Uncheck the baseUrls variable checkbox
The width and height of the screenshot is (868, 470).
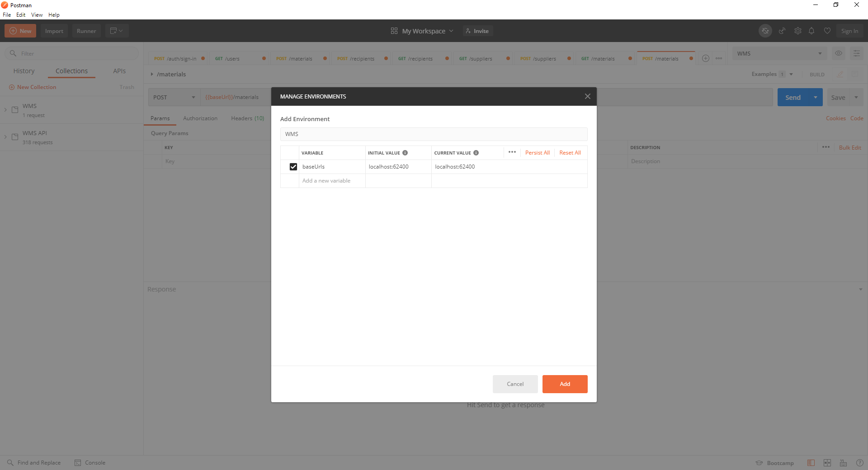[x=293, y=167]
